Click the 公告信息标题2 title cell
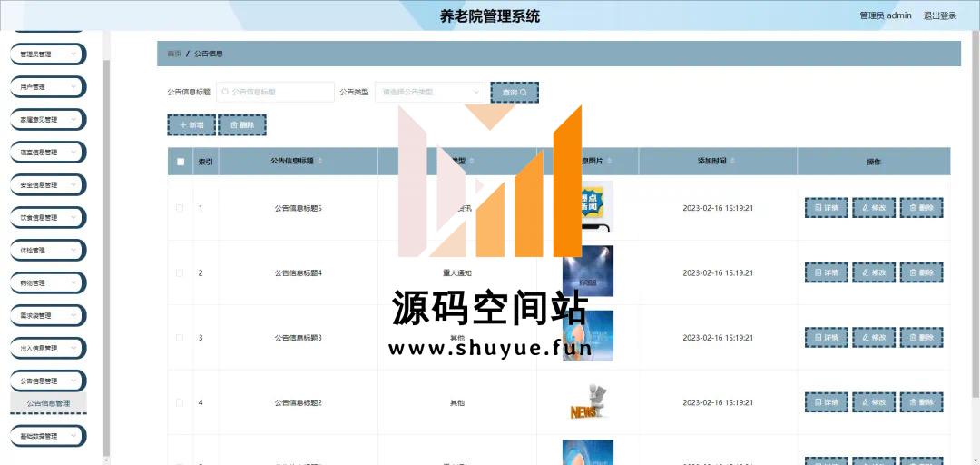This screenshot has height=465, width=980. click(298, 402)
